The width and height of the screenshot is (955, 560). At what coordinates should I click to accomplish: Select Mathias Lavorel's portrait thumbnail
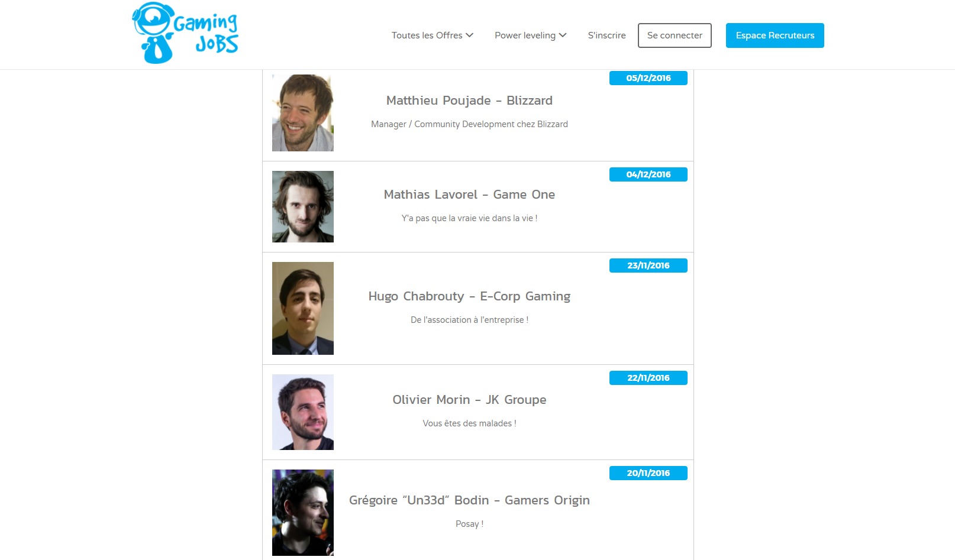click(x=303, y=207)
